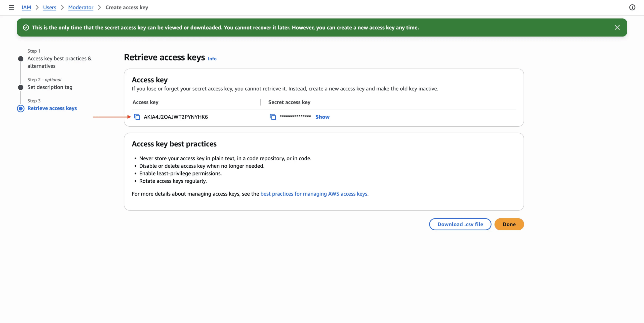Select Step 2 Set description tag

50,87
